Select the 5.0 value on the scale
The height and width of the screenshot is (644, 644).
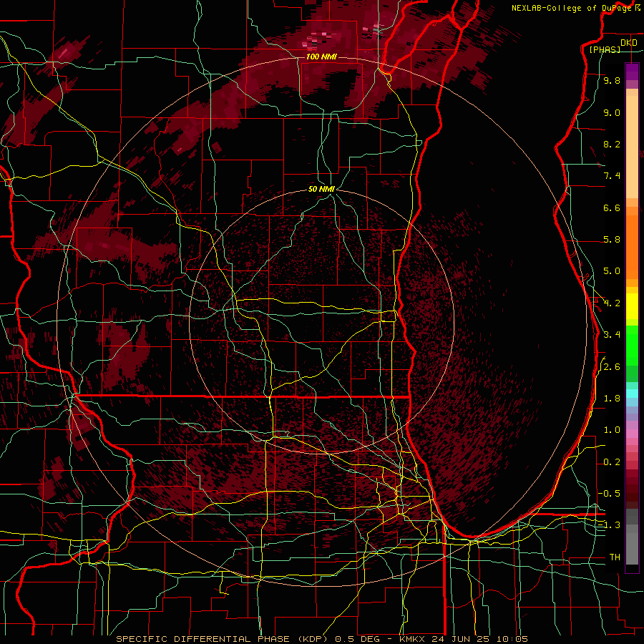(x=612, y=271)
